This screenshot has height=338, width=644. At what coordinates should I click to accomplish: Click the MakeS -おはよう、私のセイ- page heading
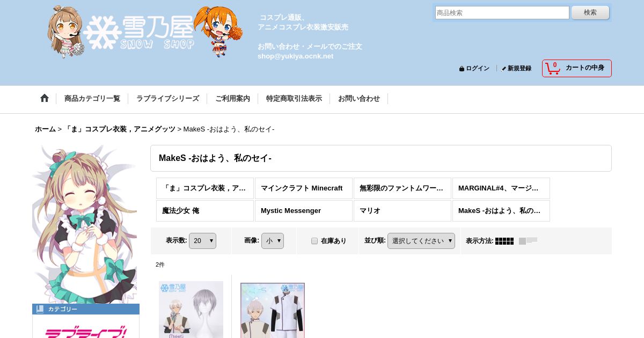[215, 158]
